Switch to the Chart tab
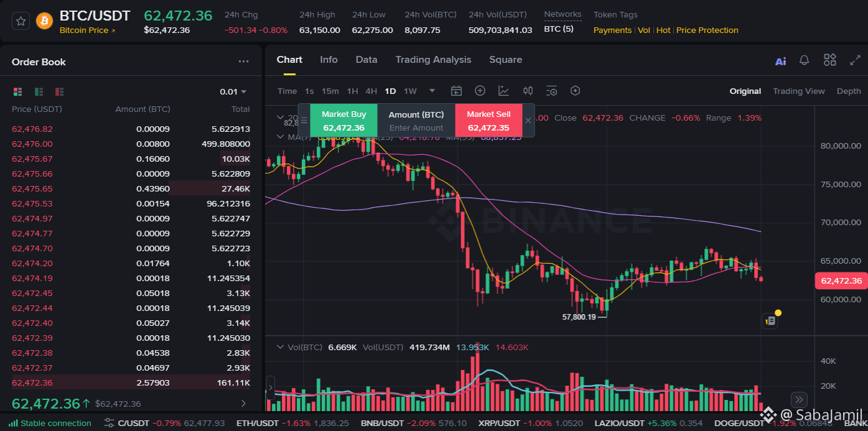Screen dimensions: 868x431 [x=289, y=60]
